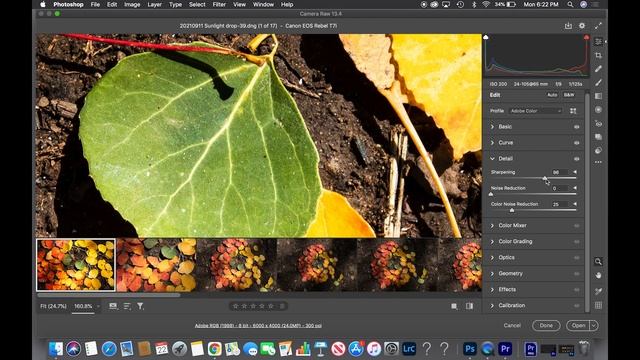Select the Adjustment Brush tool

(598, 82)
